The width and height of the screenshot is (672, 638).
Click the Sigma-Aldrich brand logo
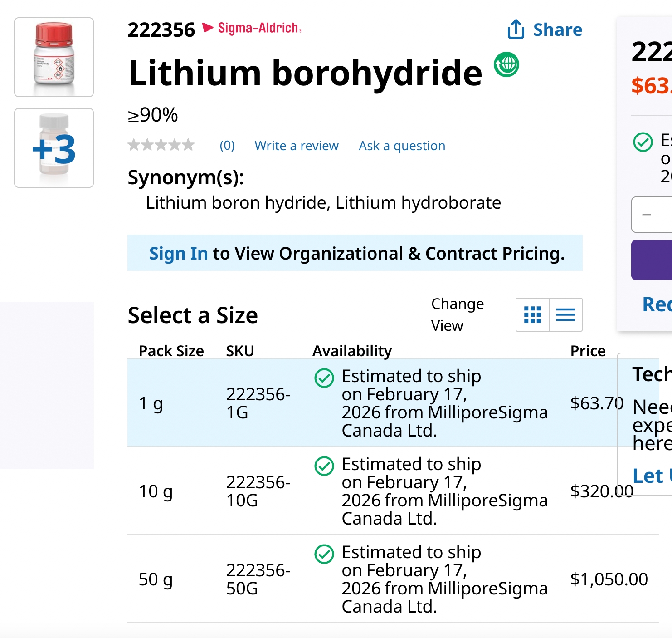(x=253, y=28)
